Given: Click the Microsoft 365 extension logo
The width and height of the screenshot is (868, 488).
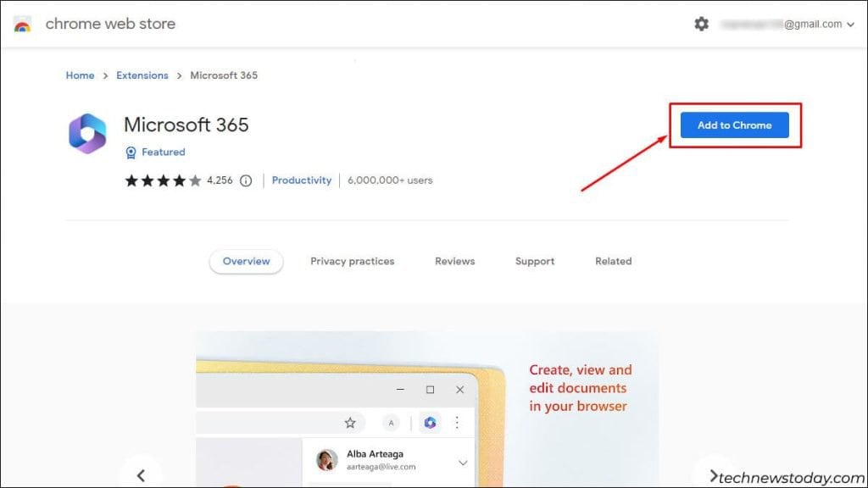Looking at the screenshot, I should 87,134.
